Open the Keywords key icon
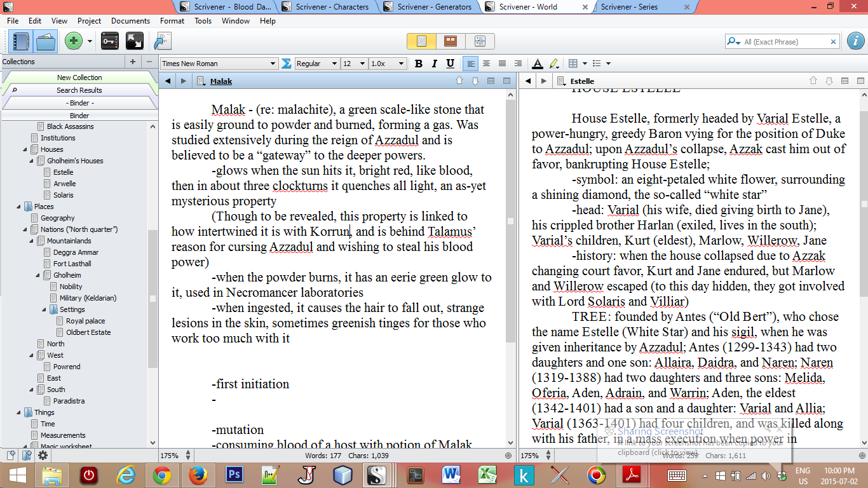This screenshot has width=868, height=488. pyautogui.click(x=110, y=41)
